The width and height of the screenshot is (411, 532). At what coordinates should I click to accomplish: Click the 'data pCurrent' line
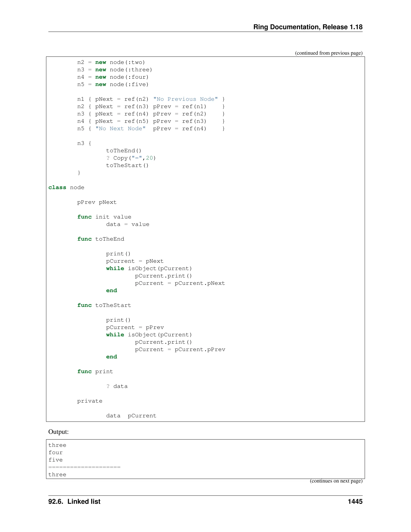tap(131, 416)
